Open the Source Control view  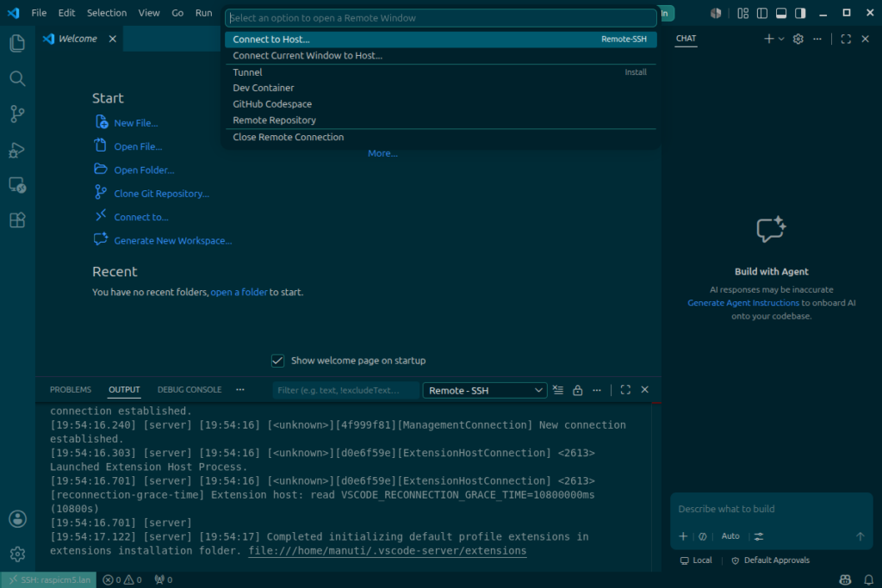coord(17,115)
